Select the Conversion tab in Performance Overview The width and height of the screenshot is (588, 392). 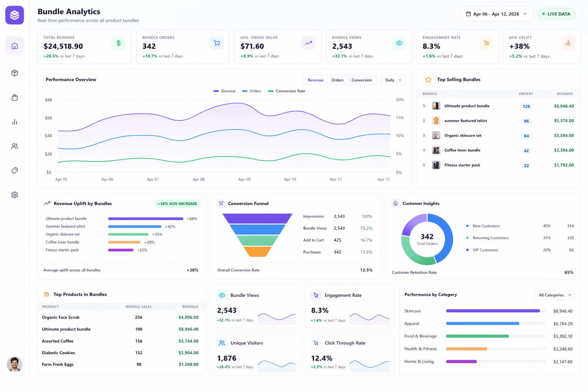coord(362,80)
